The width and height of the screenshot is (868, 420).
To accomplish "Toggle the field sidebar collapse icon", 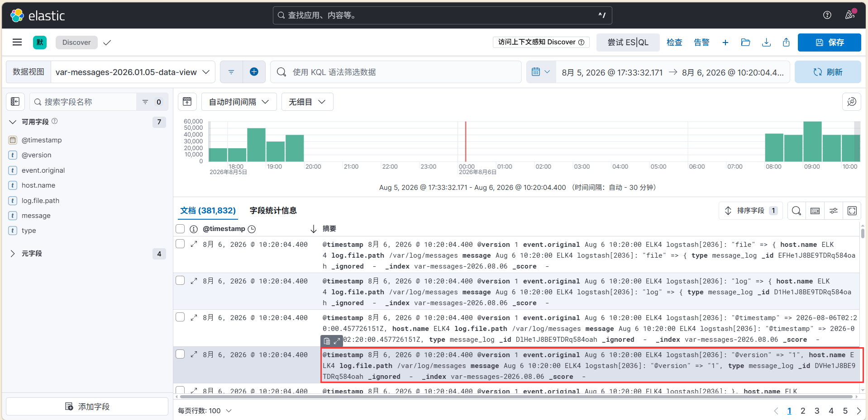I will (x=15, y=102).
